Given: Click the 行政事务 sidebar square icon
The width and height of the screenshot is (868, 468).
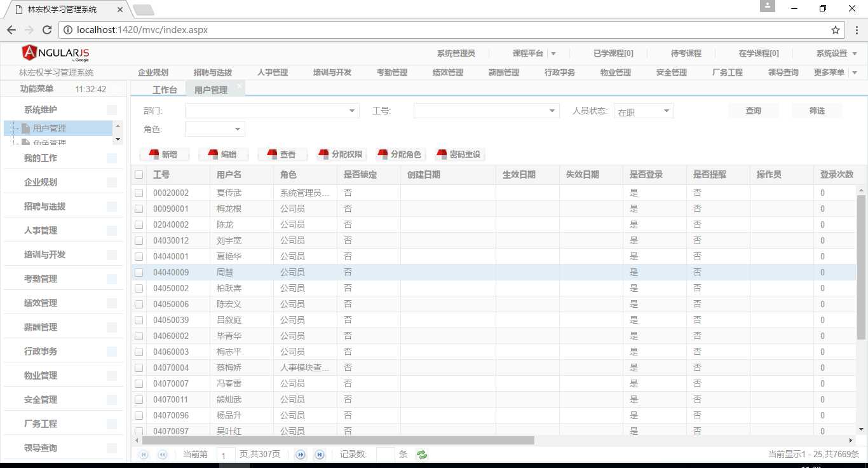Looking at the screenshot, I should pos(112,352).
